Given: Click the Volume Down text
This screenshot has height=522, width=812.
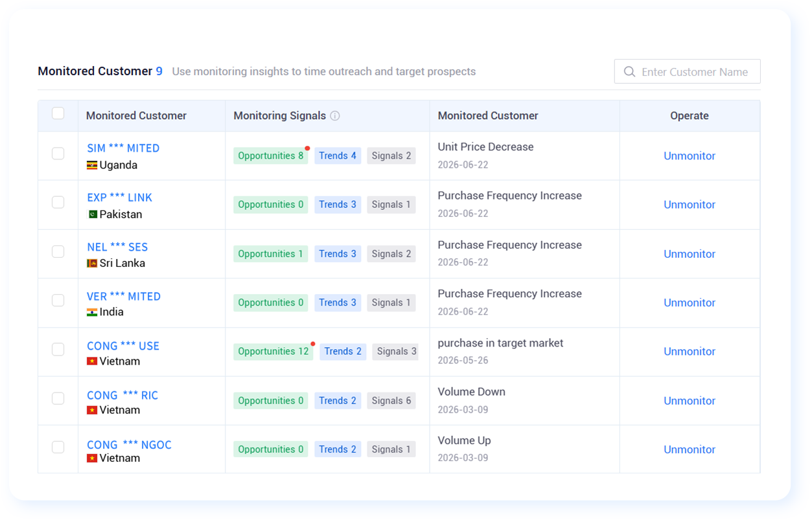Looking at the screenshot, I should 471,392.
